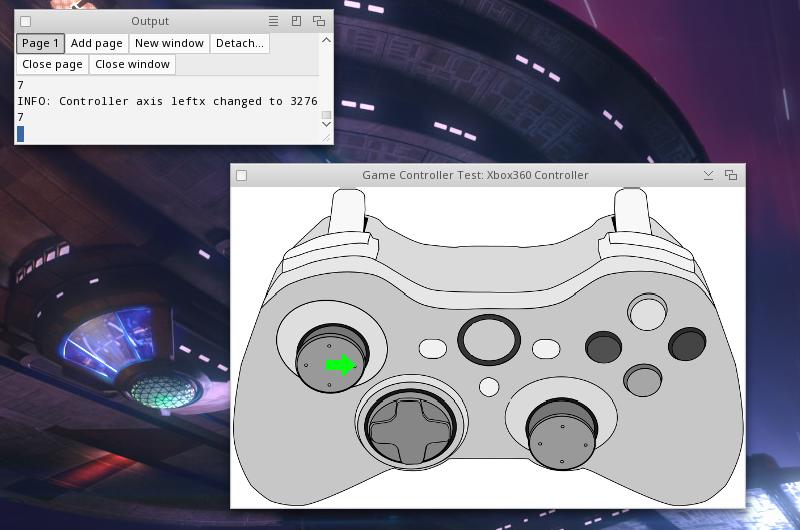
Task: Click the right trigger on controller
Action: (x=632, y=210)
